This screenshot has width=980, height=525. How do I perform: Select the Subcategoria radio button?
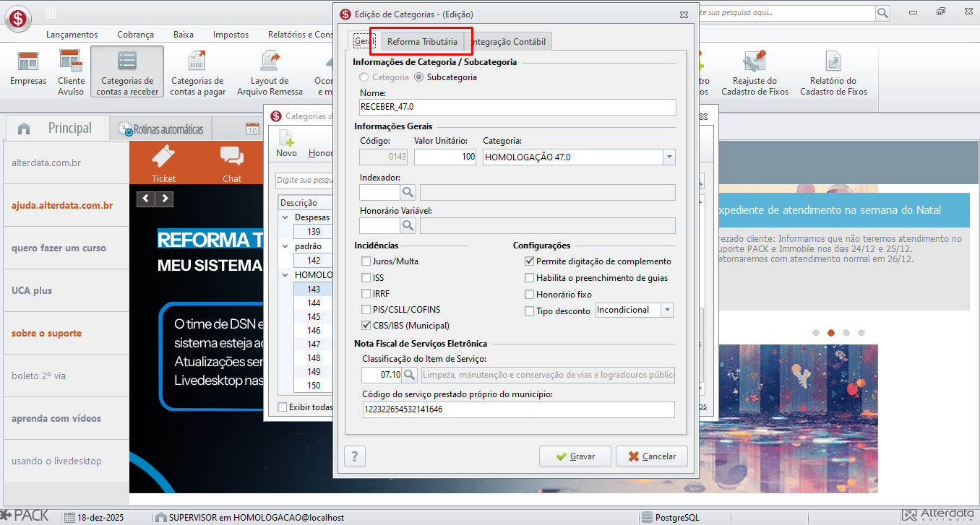tap(419, 77)
